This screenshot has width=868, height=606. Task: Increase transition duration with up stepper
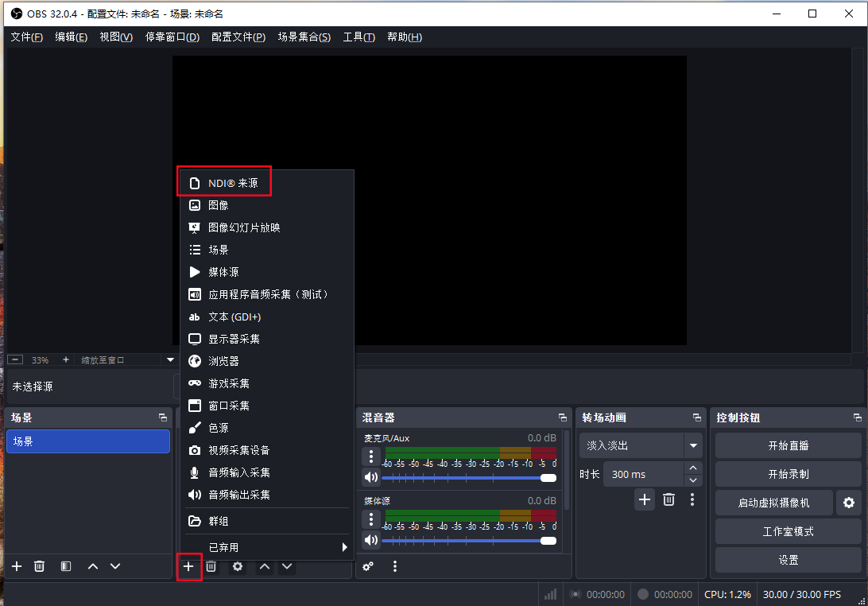point(694,468)
